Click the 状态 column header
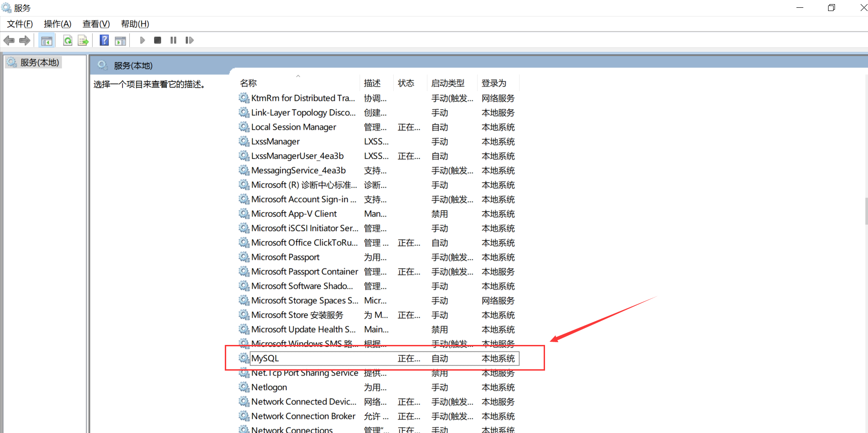 coord(406,83)
